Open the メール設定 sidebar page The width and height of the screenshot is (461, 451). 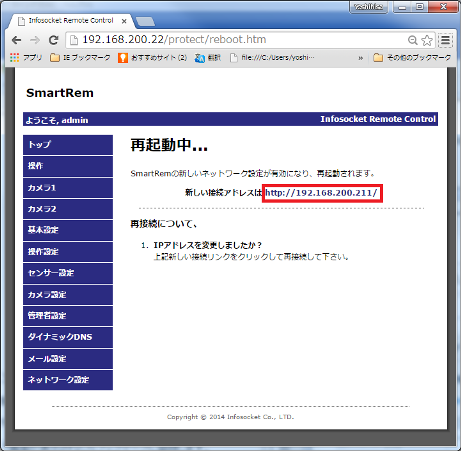coord(68,359)
